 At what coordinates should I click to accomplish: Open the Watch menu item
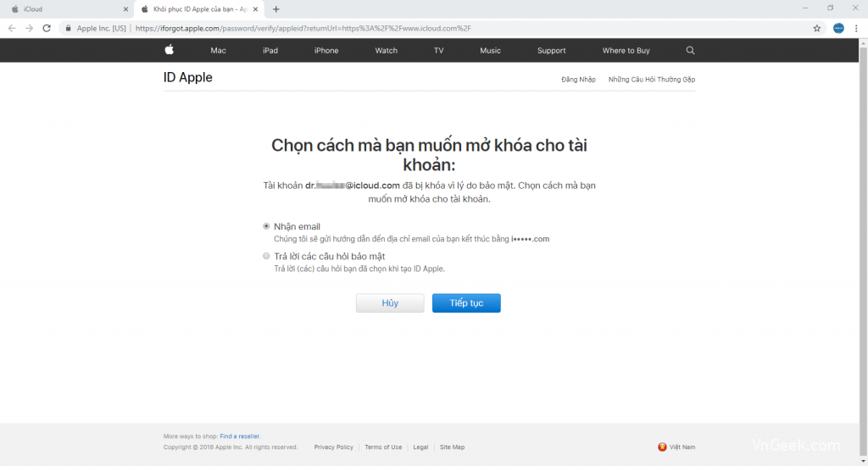(x=386, y=50)
